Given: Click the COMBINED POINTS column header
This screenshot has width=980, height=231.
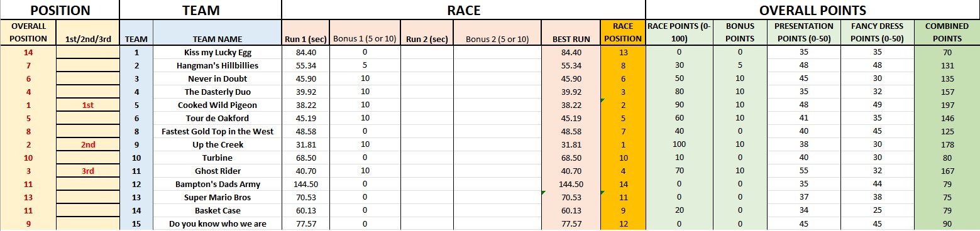Looking at the screenshot, I should tap(947, 33).
